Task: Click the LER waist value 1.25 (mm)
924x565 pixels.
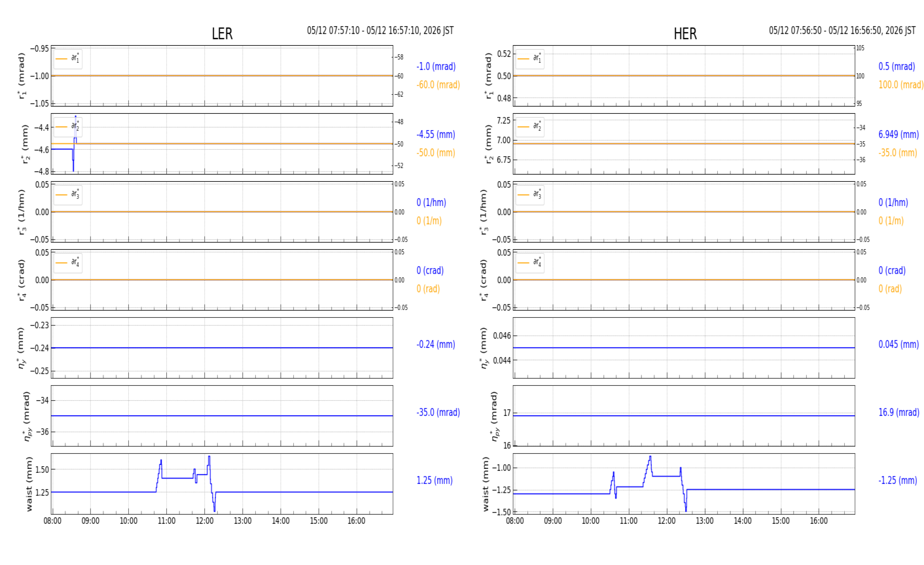Action: (x=435, y=481)
